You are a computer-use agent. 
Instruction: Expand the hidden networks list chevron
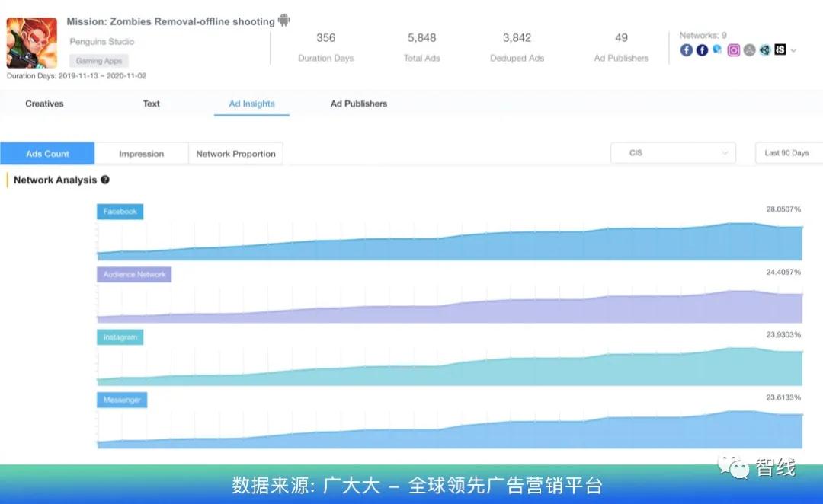(x=793, y=50)
